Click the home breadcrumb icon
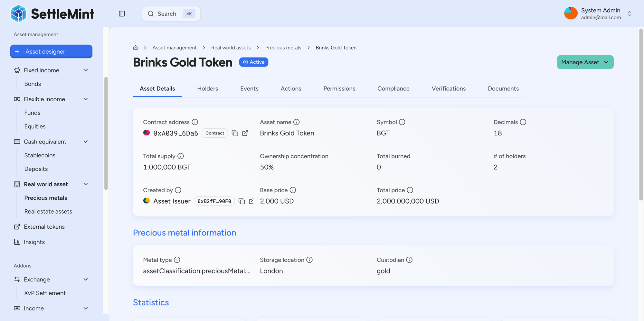644x321 pixels. coord(135,47)
